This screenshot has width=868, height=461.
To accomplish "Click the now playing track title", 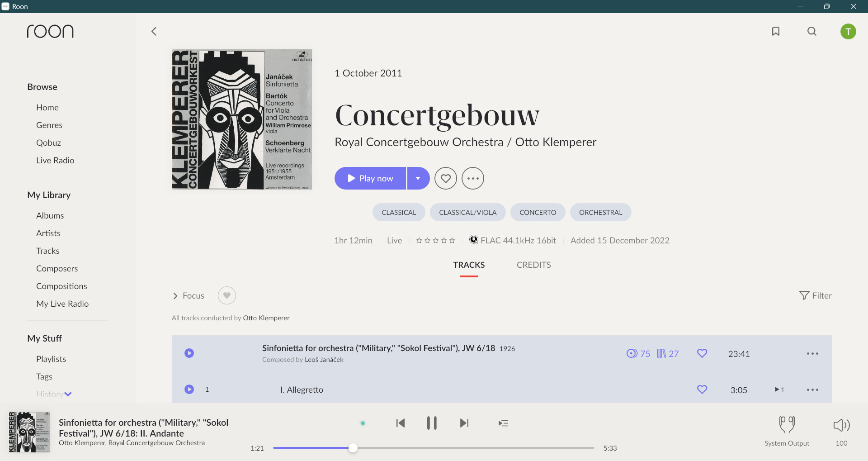I will point(143,428).
